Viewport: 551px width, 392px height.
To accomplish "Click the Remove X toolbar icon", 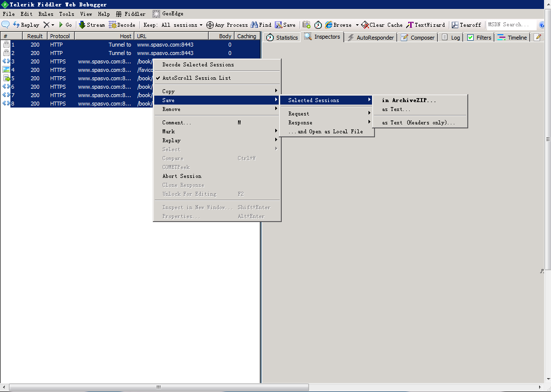I will click(x=47, y=25).
